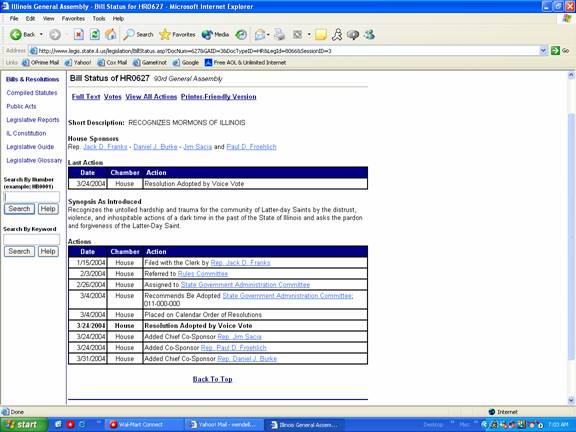This screenshot has width=576, height=432.
Task: Open the Edit menu
Action: point(30,18)
